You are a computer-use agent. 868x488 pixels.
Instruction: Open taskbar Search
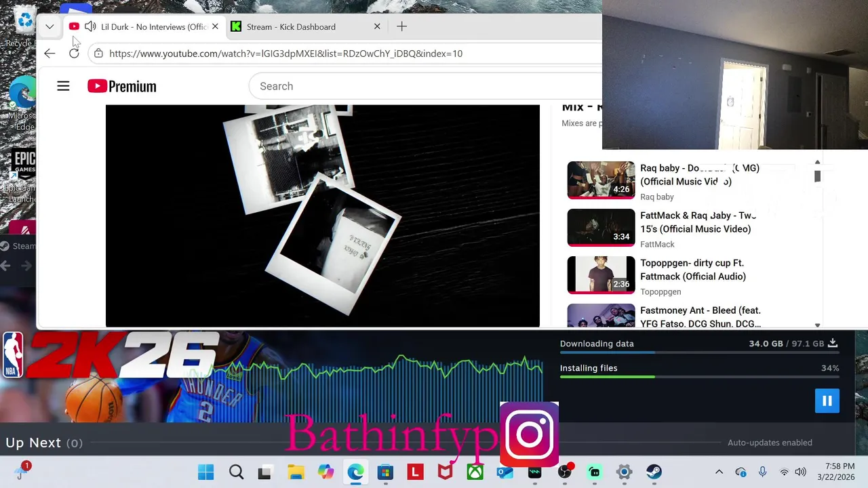[x=236, y=472]
